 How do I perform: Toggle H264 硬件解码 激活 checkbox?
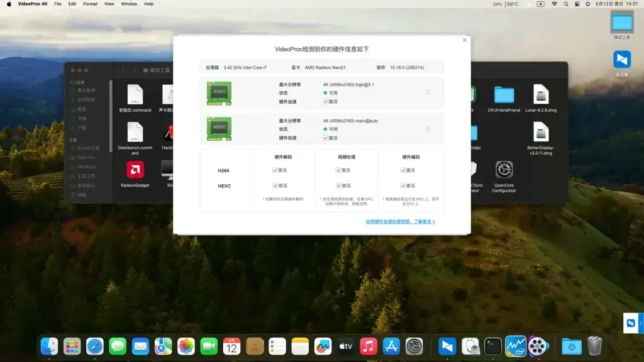(275, 170)
